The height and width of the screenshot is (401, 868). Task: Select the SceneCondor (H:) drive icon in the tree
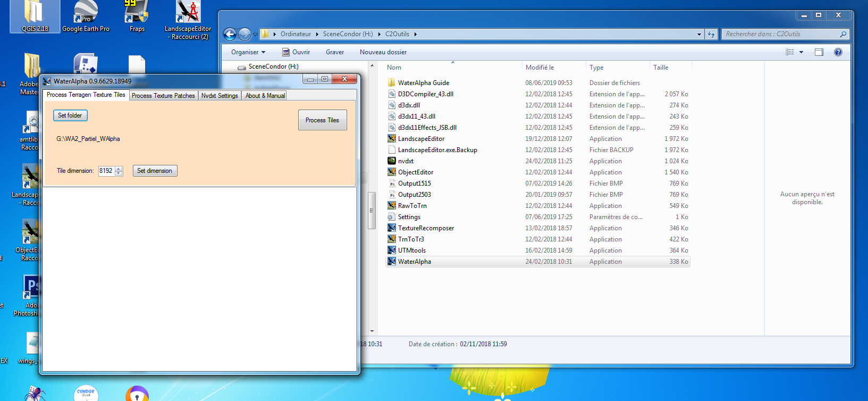click(242, 67)
